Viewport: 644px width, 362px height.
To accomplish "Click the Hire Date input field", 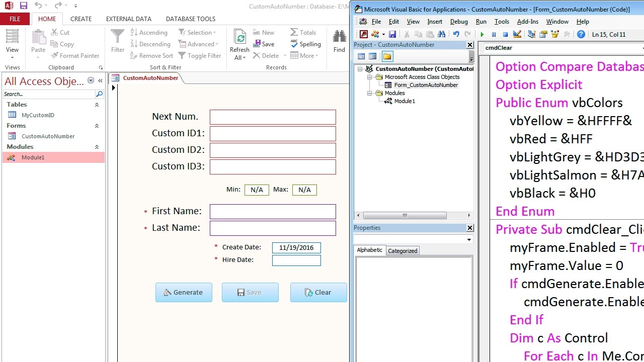I will [296, 260].
